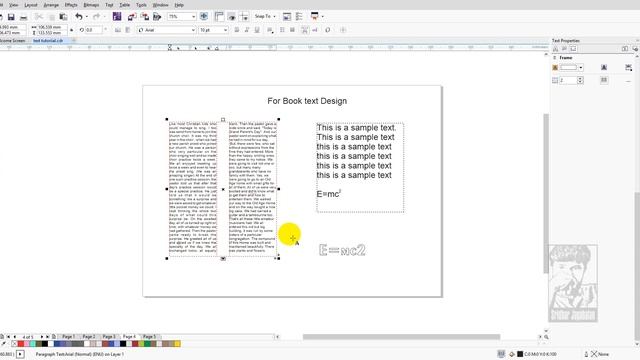Viewport: 640px width, 360px height.
Task: Open the Snap To dropdown
Action: (x=265, y=16)
